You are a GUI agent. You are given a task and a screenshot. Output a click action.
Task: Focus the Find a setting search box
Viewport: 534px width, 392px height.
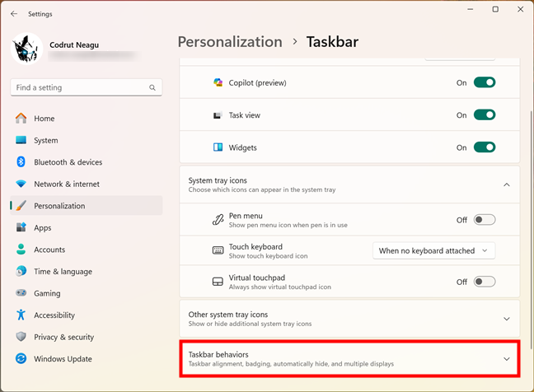click(x=87, y=87)
